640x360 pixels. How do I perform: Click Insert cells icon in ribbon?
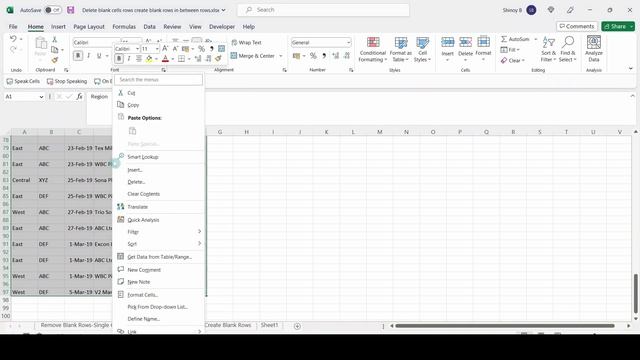pyautogui.click(x=447, y=42)
